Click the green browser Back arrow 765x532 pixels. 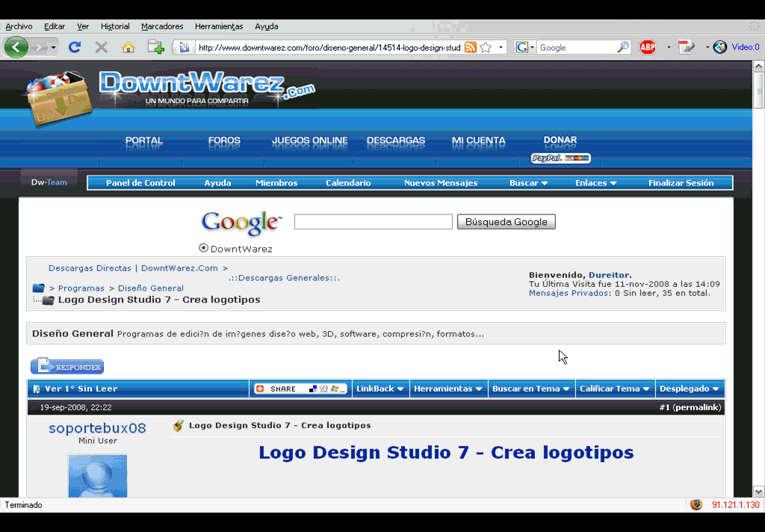point(16,47)
